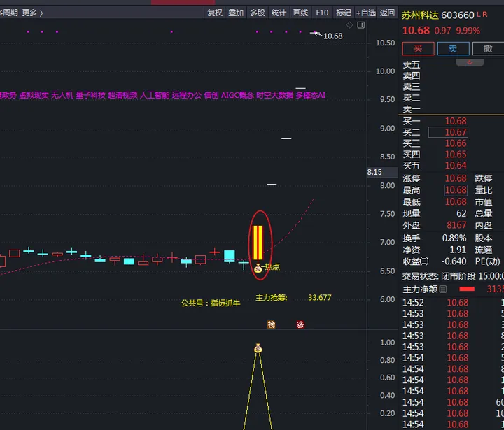Open the 统计 statistics menu item
This screenshot has height=430, width=504.
tap(279, 13)
